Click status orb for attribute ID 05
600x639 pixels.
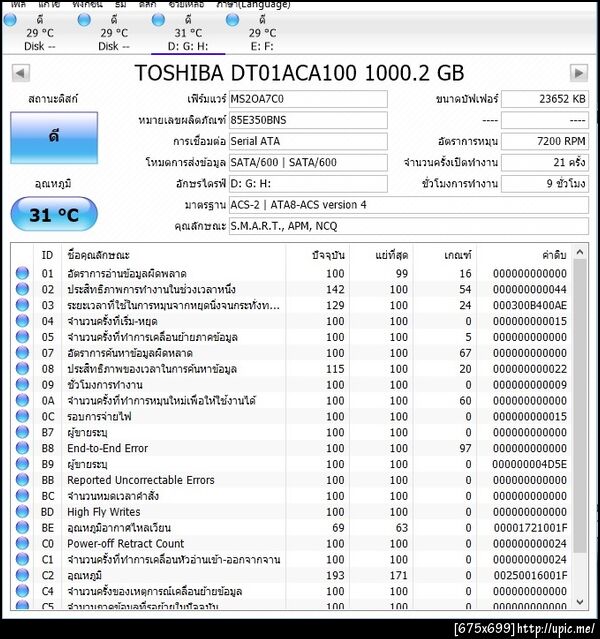click(x=22, y=337)
